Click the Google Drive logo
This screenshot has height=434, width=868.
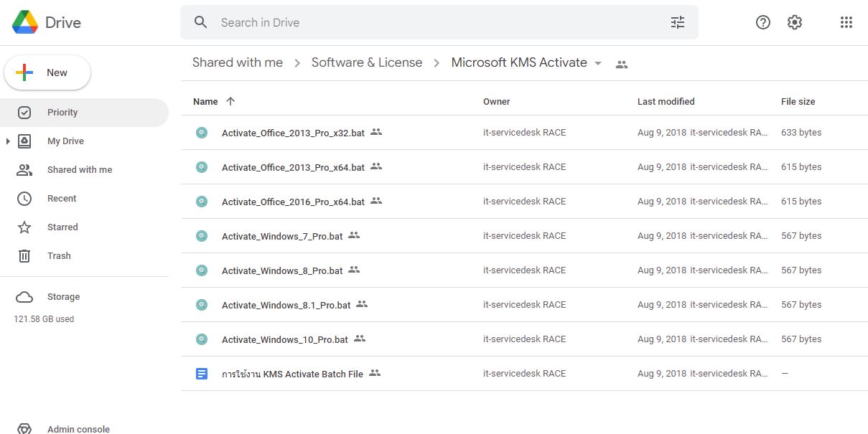pyautogui.click(x=25, y=22)
